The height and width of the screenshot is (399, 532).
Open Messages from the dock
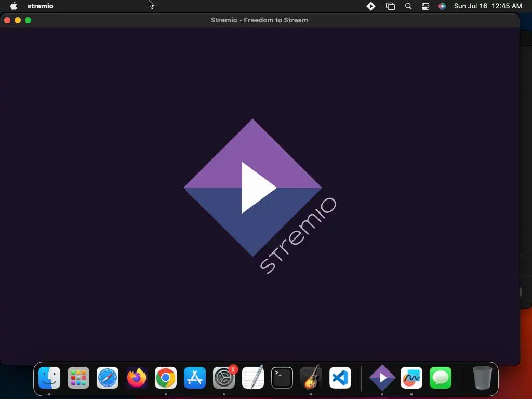point(441,378)
